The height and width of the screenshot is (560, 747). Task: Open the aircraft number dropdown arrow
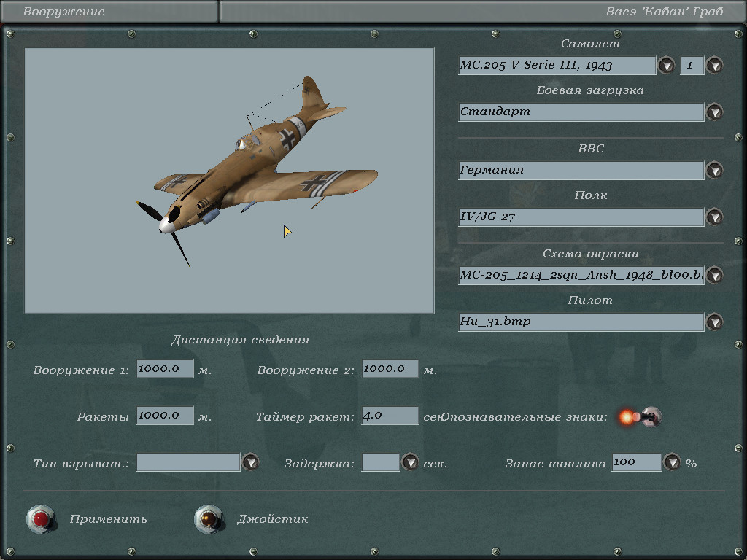tap(714, 66)
